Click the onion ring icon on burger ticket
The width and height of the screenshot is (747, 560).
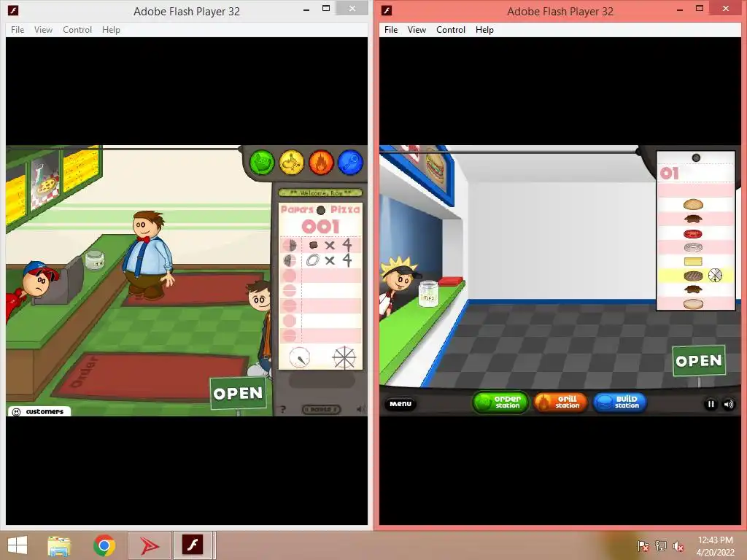pos(693,247)
